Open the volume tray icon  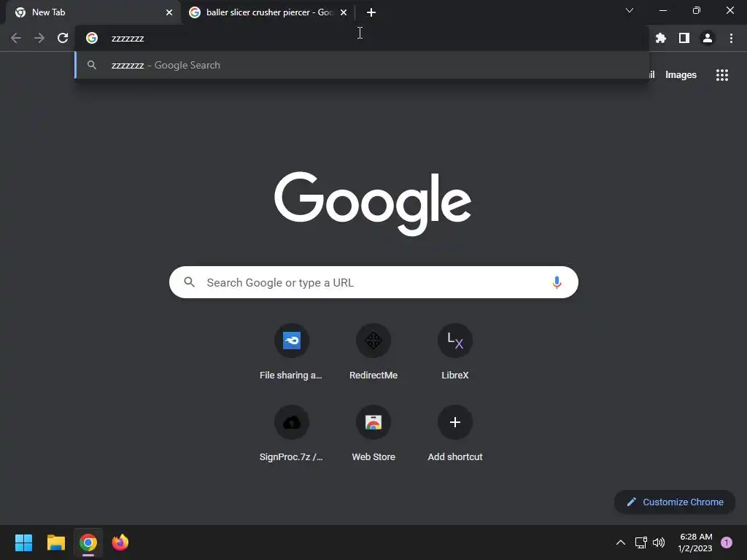coord(659,542)
